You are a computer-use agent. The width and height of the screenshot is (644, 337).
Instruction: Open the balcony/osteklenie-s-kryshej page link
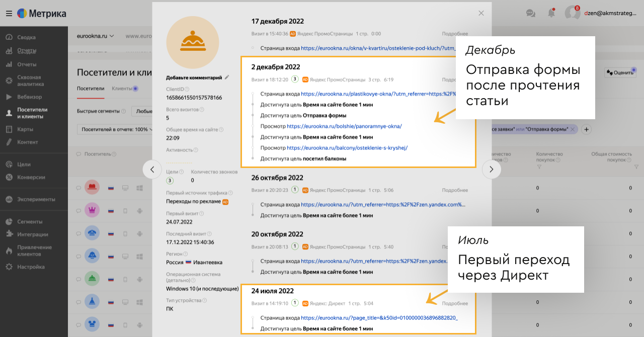click(x=347, y=148)
